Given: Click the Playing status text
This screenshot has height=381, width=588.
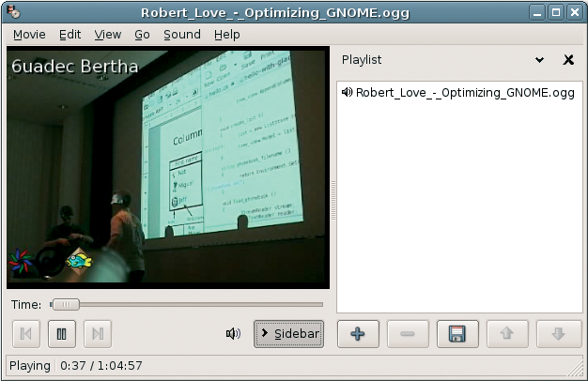Looking at the screenshot, I should [x=30, y=366].
